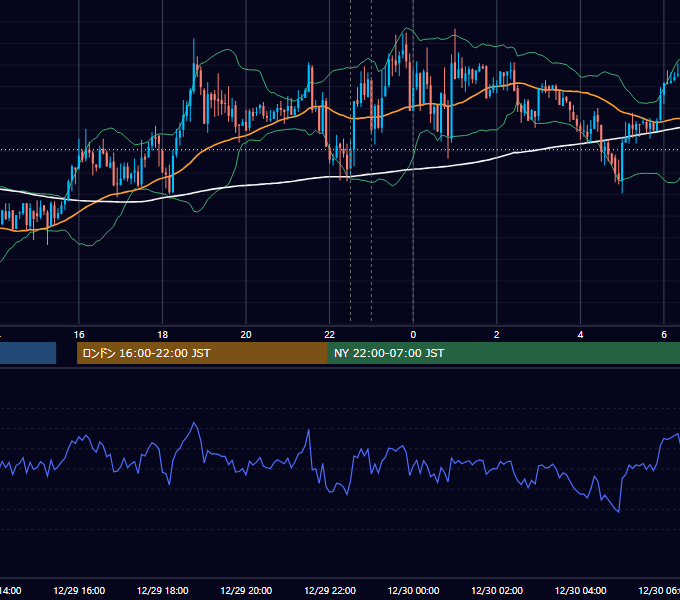Click the 0 hour label on chart axis
This screenshot has width=680, height=600.
coord(413,335)
